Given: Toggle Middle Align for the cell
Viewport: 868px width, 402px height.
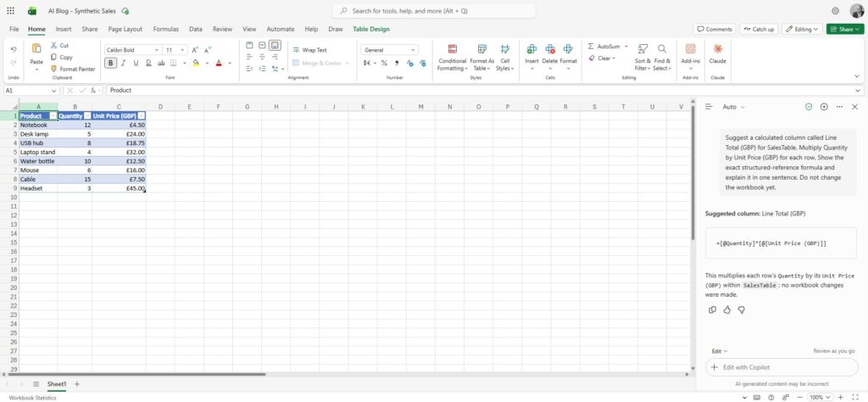Looking at the screenshot, I should (262, 46).
